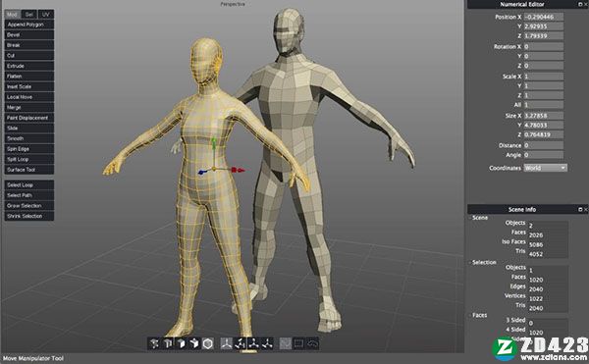Click the Size Z field showing 0.764819

(x=543, y=134)
